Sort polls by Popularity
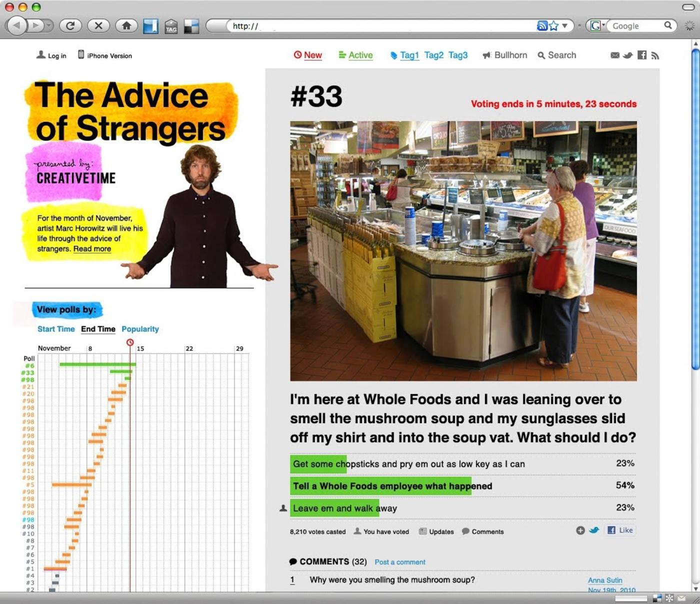Image resolution: width=700 pixels, height=604 pixels. pos(140,329)
